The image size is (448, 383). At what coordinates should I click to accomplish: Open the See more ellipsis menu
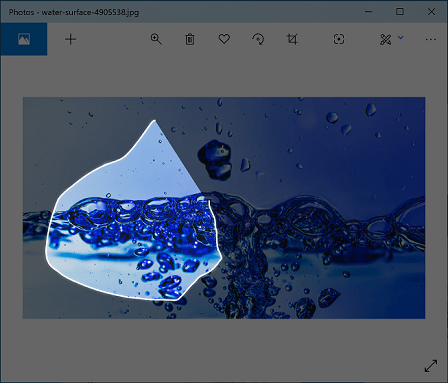click(x=431, y=39)
